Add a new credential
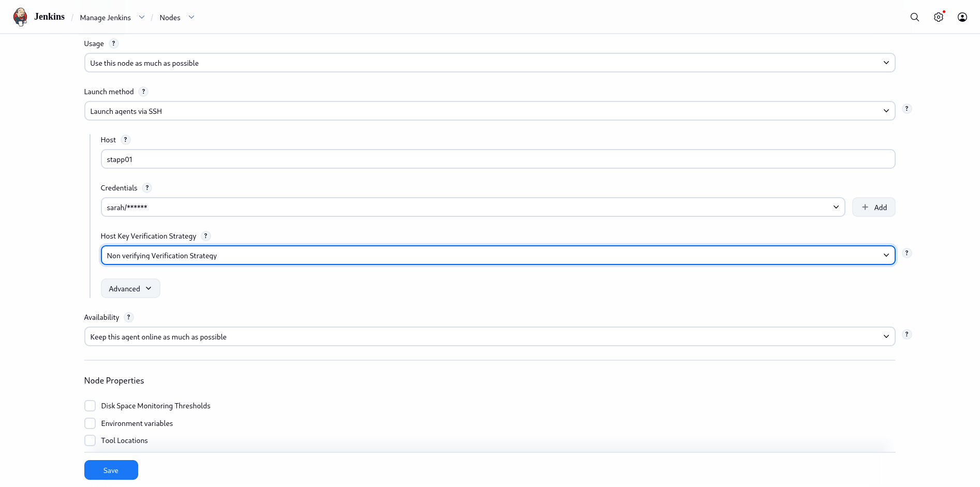The width and height of the screenshot is (980, 487). (873, 208)
